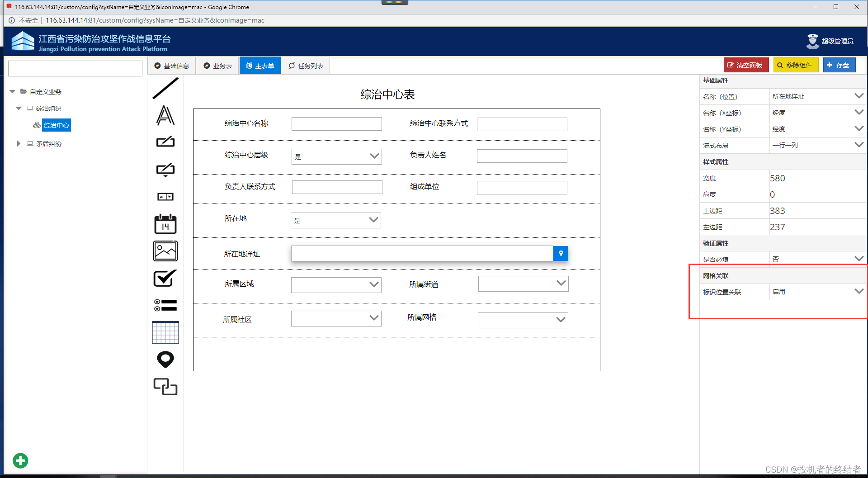868x478 pixels.
Task: Click the super administrator avatar icon
Action: [x=812, y=41]
